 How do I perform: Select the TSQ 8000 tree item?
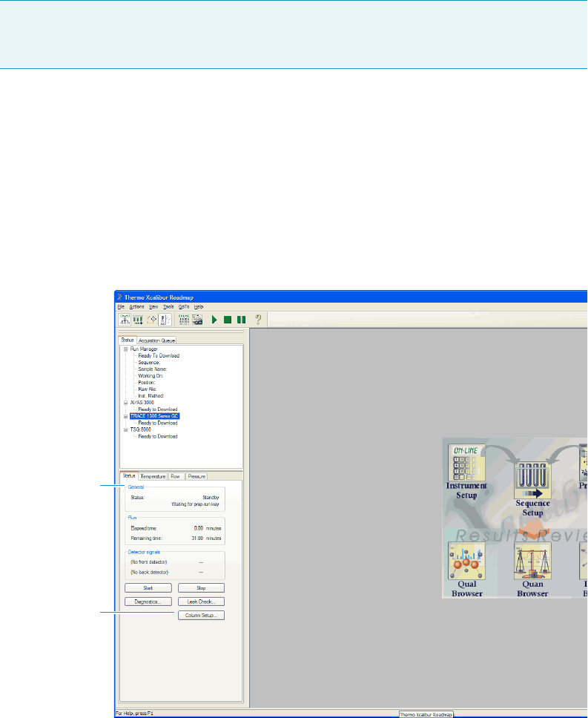click(140, 429)
